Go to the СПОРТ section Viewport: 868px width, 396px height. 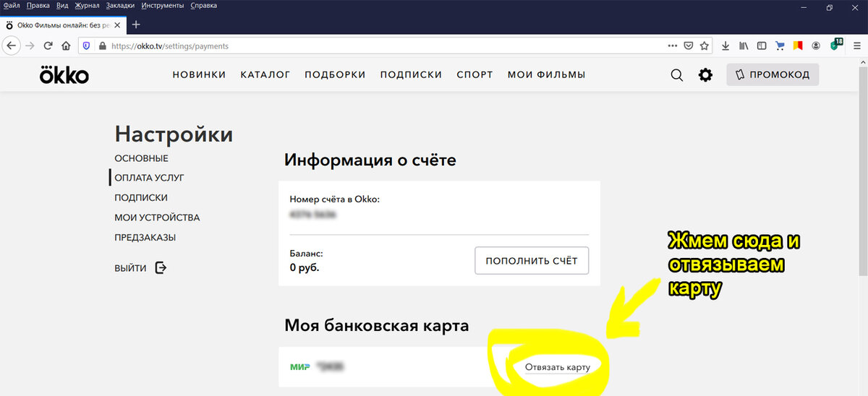[x=475, y=74]
